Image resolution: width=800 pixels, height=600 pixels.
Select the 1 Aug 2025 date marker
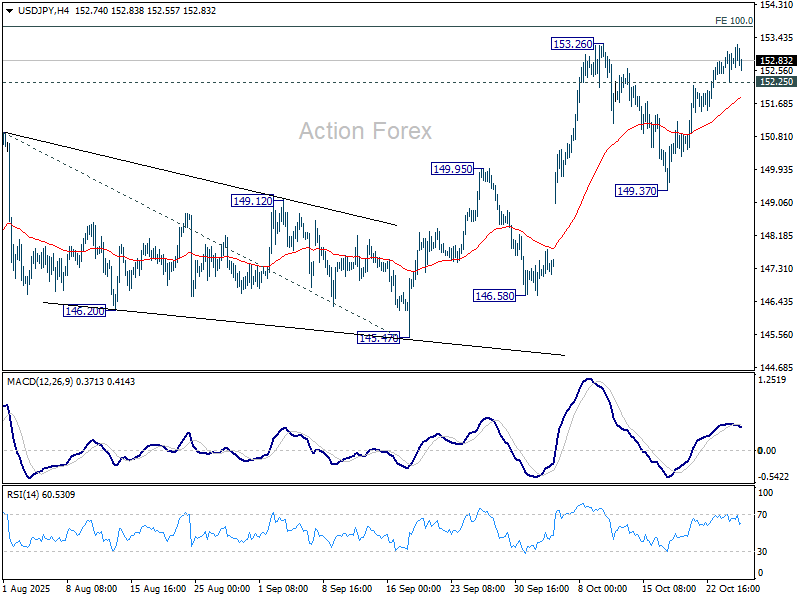tap(25, 591)
